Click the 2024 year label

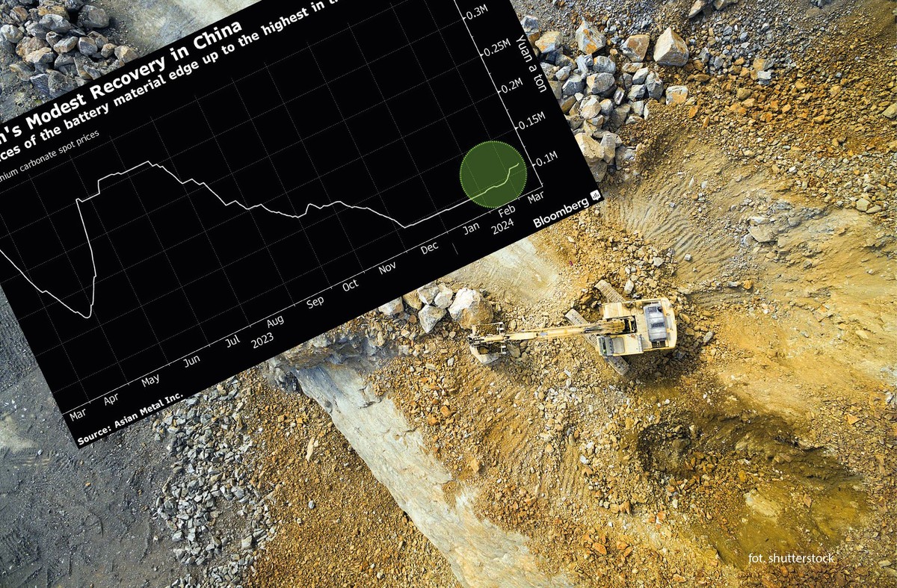(502, 227)
